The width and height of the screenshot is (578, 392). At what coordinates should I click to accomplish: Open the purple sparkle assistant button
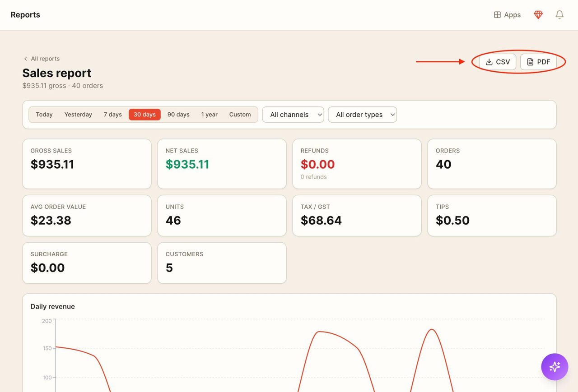tap(555, 367)
